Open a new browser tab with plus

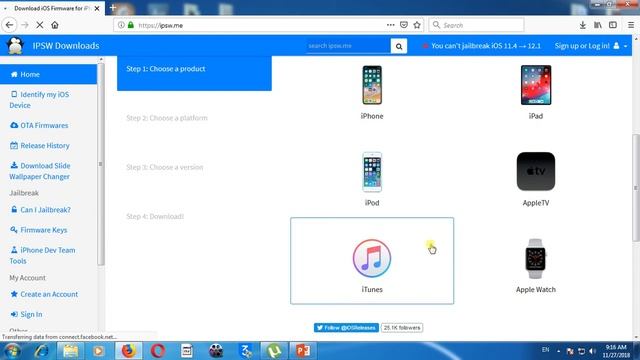pos(113,7)
